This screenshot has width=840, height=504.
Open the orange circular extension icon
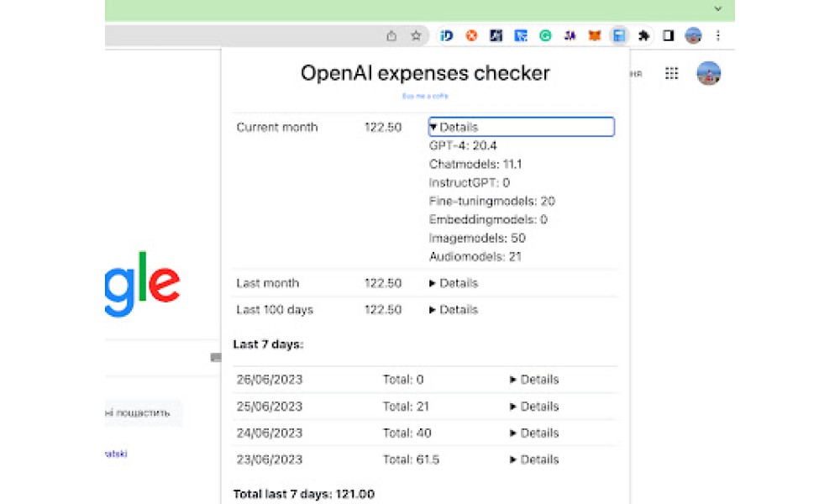[x=471, y=36]
